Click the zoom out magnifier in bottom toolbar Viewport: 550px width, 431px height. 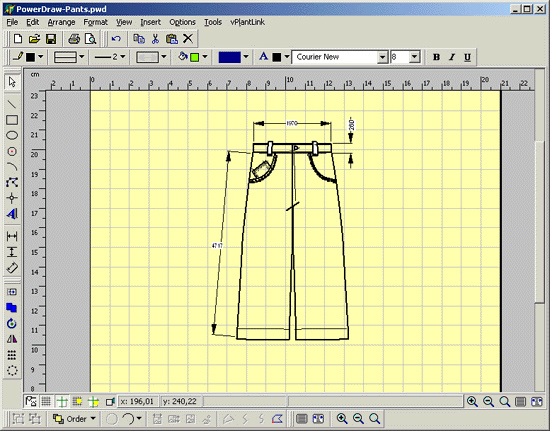(x=358, y=418)
